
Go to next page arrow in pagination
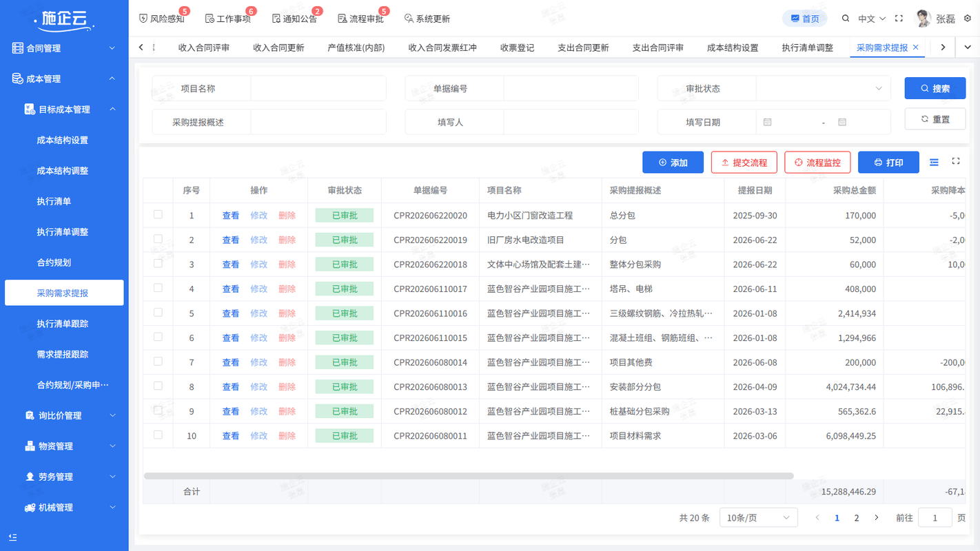877,517
